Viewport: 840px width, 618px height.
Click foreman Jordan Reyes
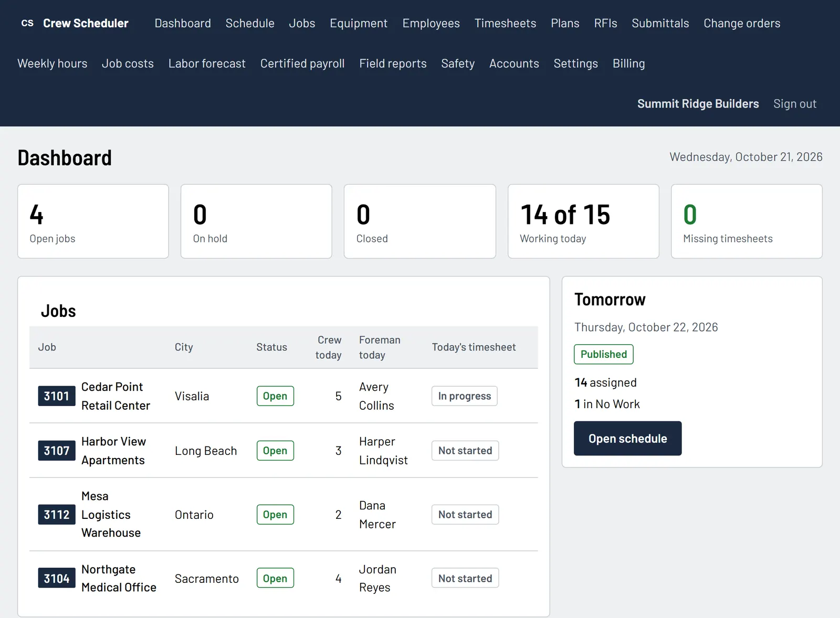(x=377, y=578)
